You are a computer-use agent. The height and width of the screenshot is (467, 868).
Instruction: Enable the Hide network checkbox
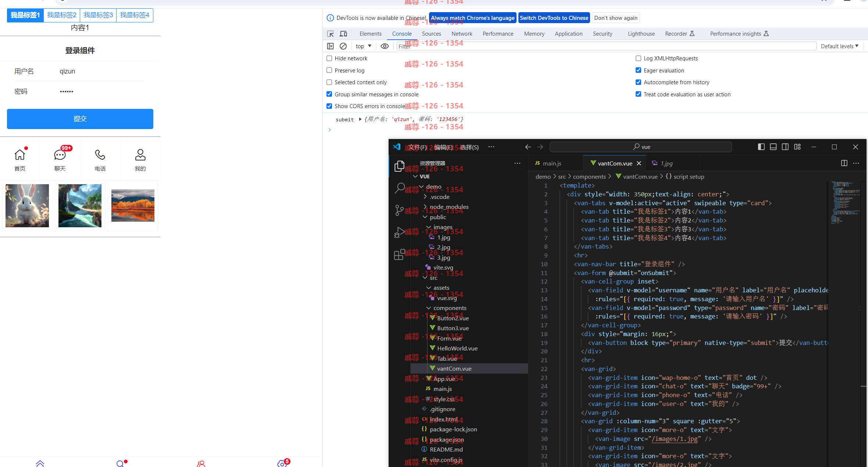point(329,58)
